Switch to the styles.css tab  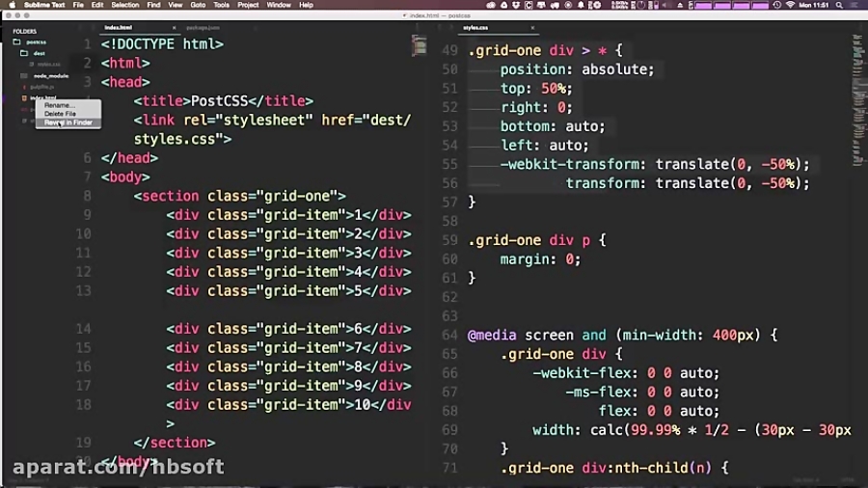point(475,28)
